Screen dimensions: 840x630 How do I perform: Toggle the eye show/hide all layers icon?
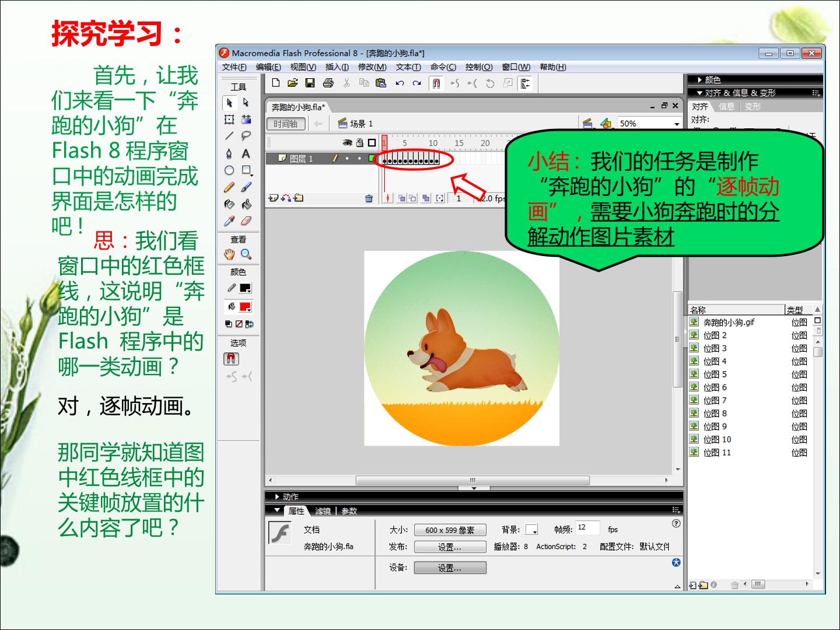347,142
